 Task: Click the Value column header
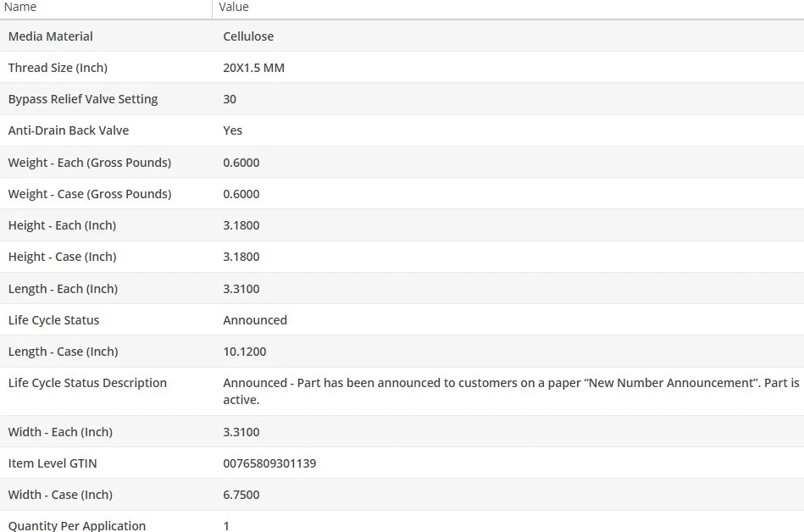(234, 7)
